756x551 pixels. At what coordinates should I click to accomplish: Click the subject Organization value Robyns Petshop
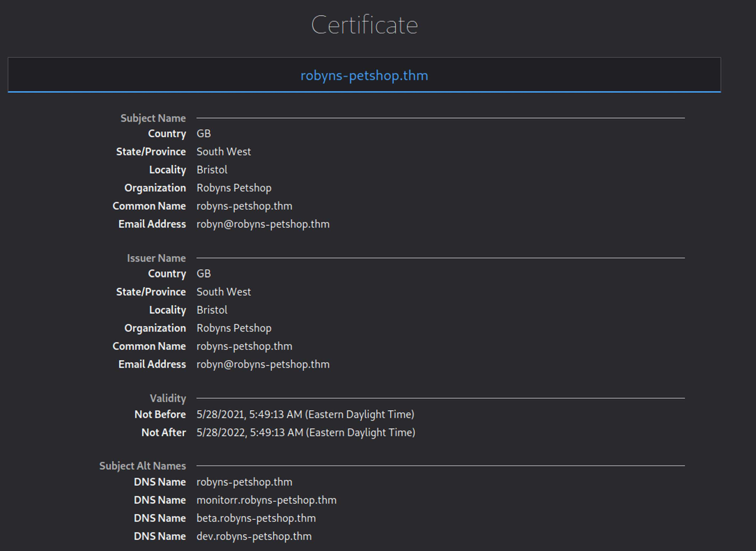(x=234, y=188)
